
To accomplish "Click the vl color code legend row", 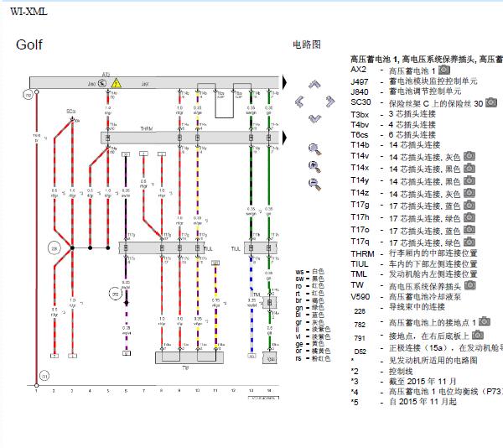I will click(x=313, y=336).
